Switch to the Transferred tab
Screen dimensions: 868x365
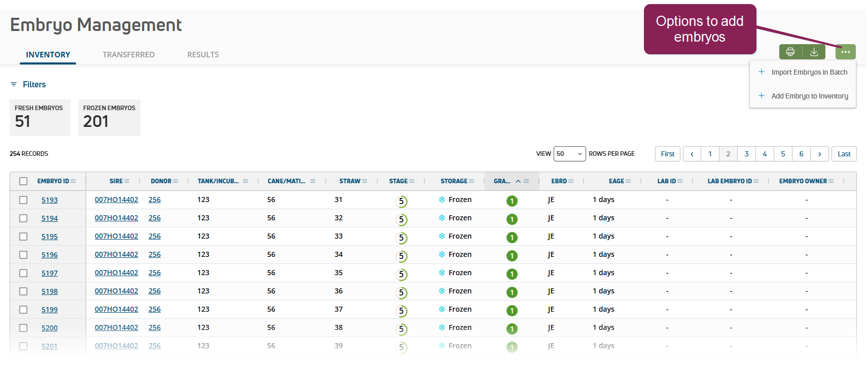coord(128,55)
